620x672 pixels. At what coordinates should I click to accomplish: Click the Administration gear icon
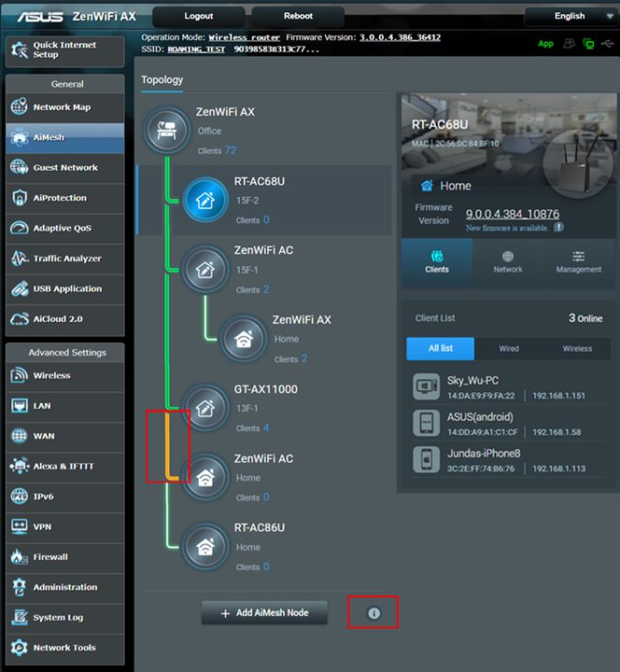point(19,587)
